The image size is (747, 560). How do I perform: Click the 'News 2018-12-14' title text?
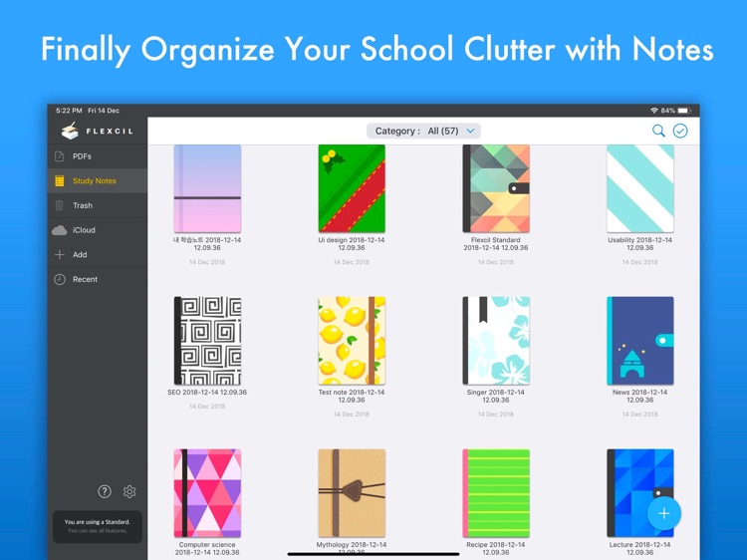click(639, 393)
